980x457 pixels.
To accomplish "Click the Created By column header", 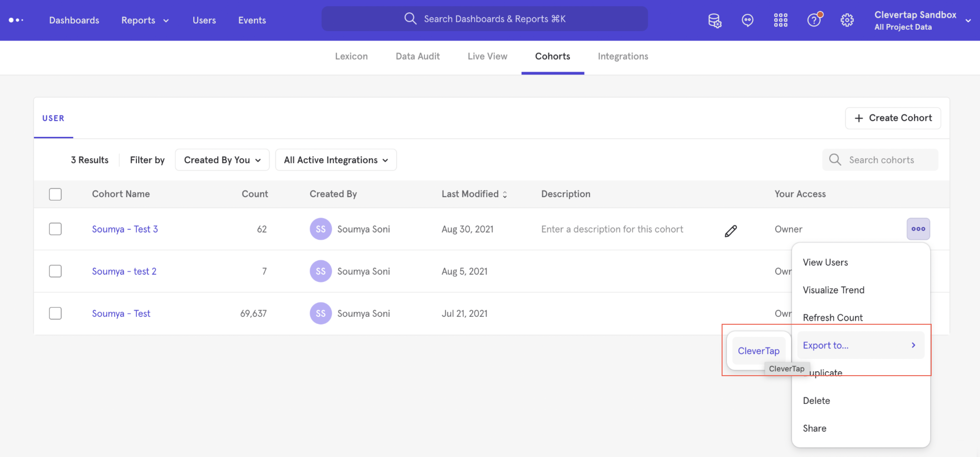I will pyautogui.click(x=333, y=194).
